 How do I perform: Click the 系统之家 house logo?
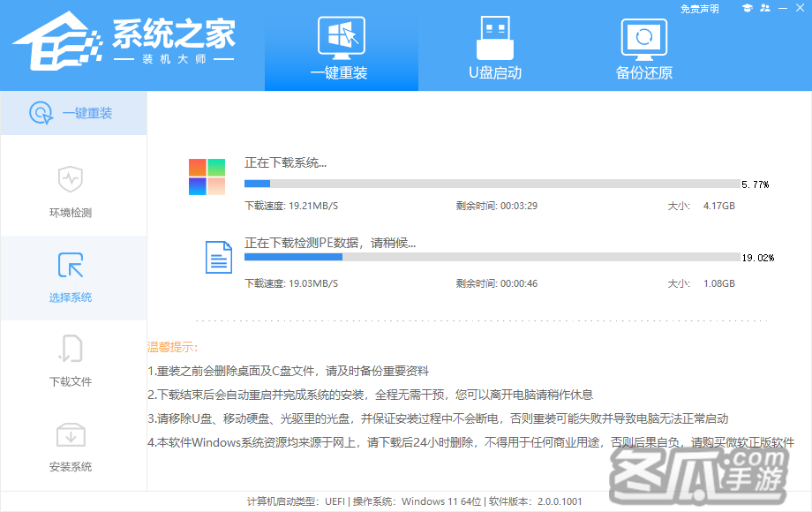[x=58, y=42]
